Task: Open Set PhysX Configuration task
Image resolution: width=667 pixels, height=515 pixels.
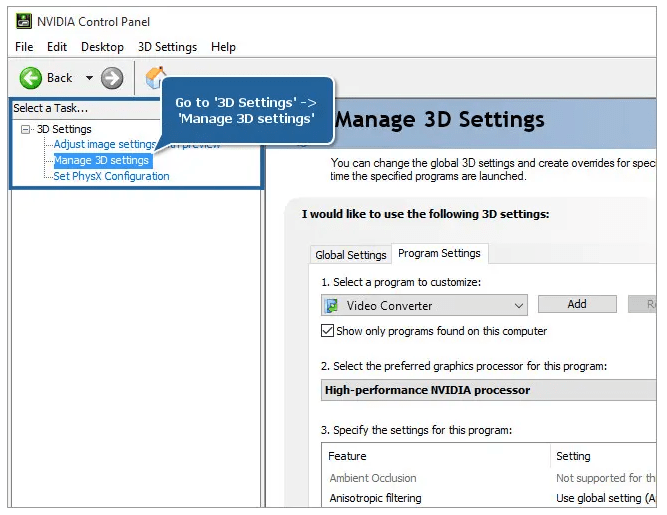Action: coord(111,176)
